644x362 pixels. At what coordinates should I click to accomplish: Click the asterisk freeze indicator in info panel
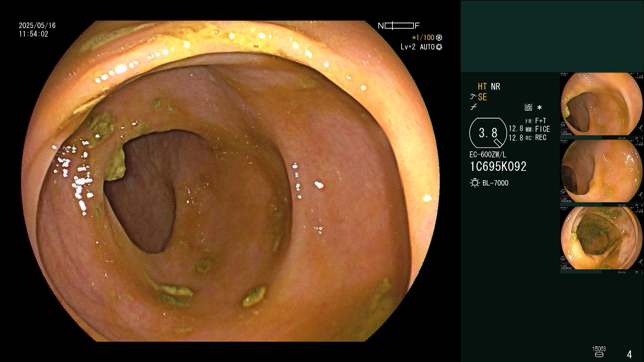(539, 108)
